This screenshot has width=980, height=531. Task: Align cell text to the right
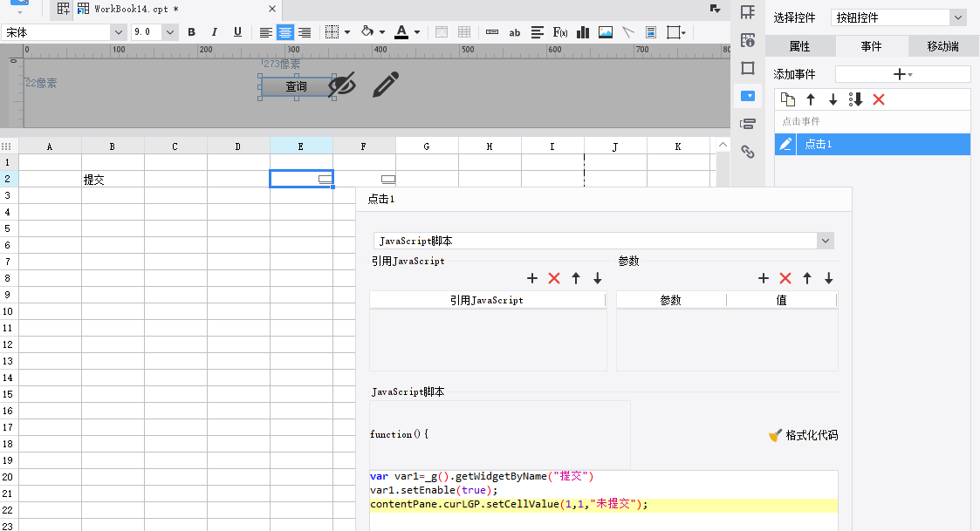coord(305,32)
